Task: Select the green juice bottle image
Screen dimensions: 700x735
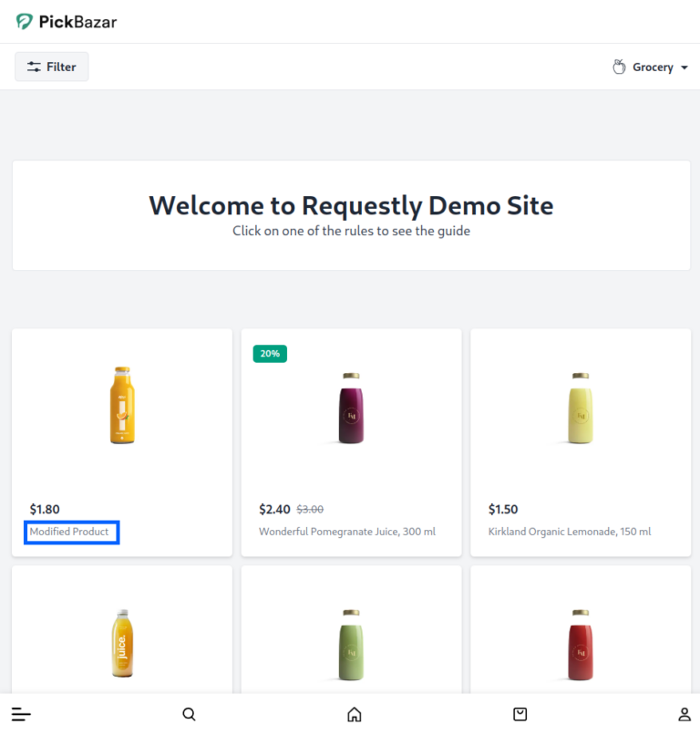Action: click(x=352, y=645)
